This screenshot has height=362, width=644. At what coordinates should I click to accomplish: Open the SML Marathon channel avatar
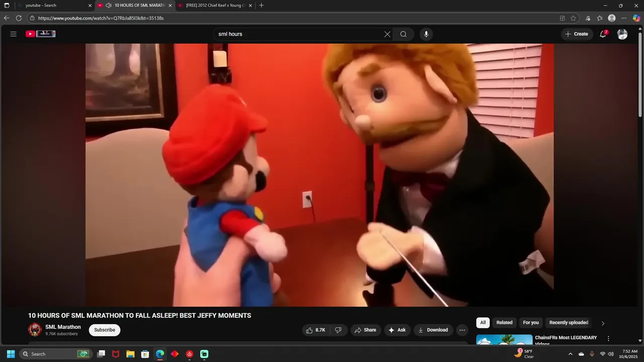[35, 330]
